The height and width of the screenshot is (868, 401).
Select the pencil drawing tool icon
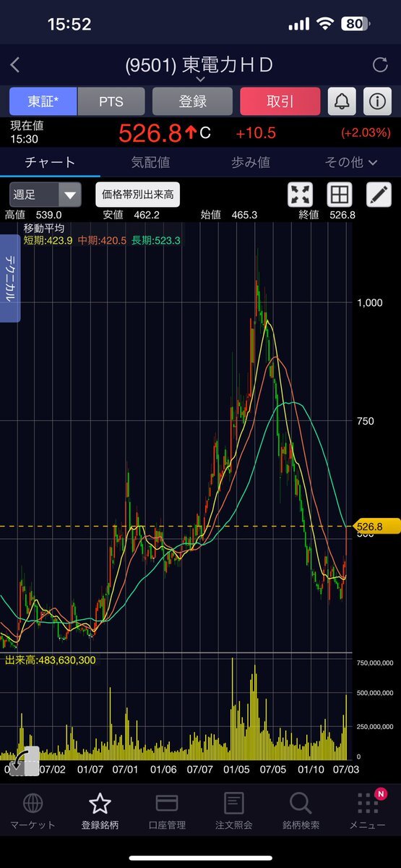pos(378,195)
